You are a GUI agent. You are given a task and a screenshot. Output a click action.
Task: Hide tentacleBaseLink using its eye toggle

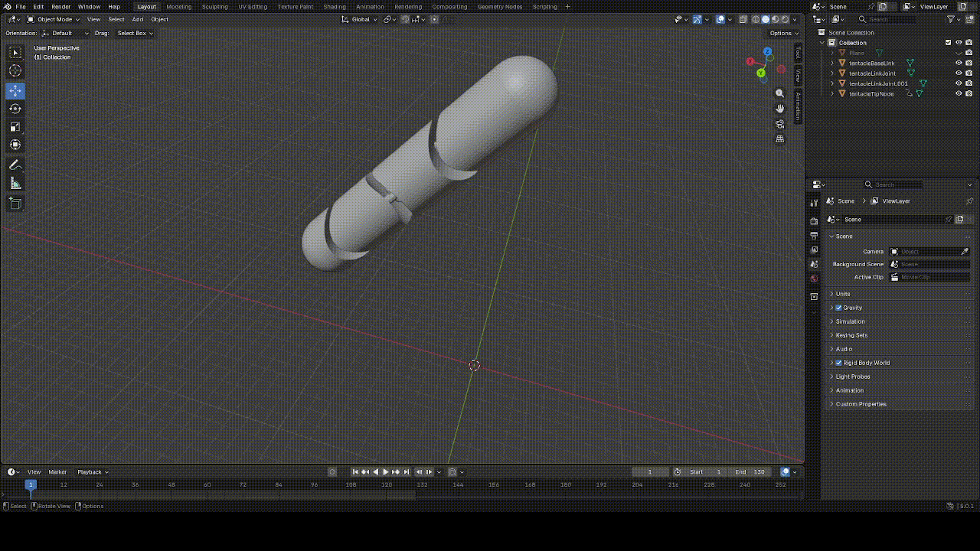(959, 63)
